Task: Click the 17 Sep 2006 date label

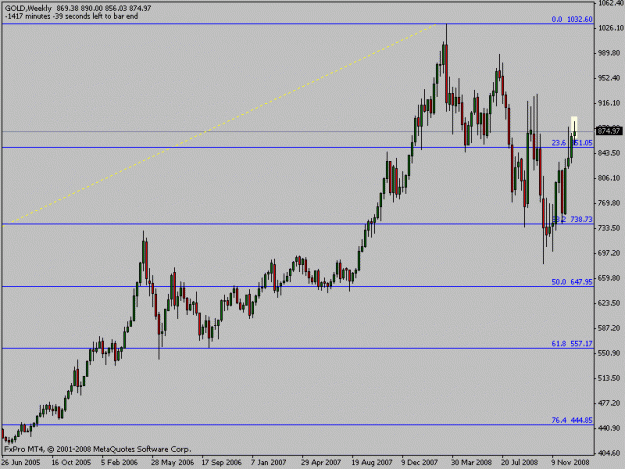Action: pyautogui.click(x=221, y=462)
